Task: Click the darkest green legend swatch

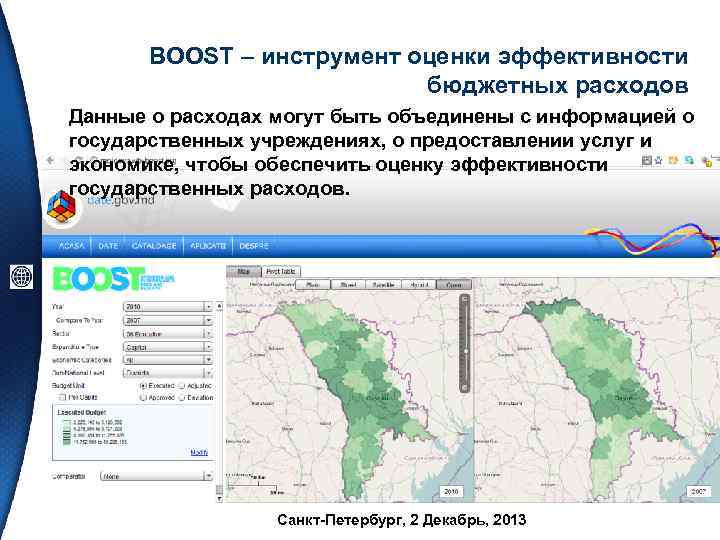Action: [x=67, y=442]
